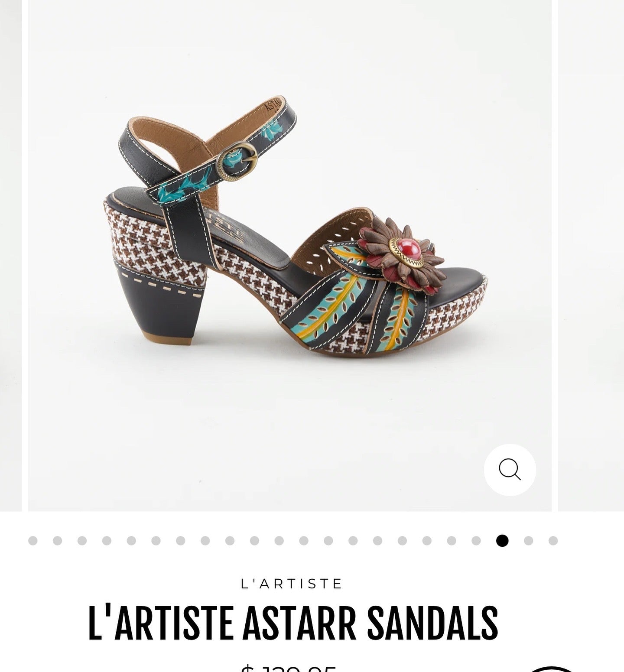624x672 pixels.
Task: Jump to the eighth carousel dot
Action: tap(205, 541)
